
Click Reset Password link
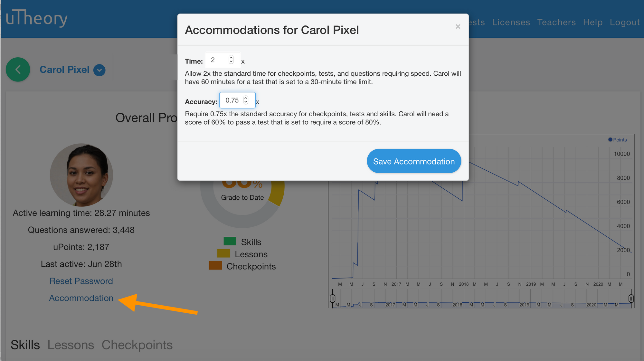click(x=80, y=281)
